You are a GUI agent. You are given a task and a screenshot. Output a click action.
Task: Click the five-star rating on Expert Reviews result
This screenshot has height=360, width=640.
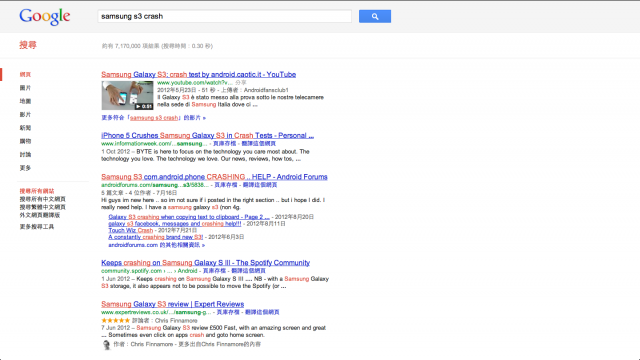(x=116, y=320)
